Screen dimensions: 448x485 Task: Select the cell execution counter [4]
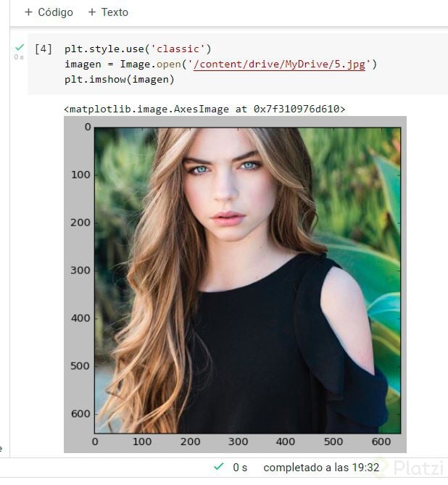[43, 49]
